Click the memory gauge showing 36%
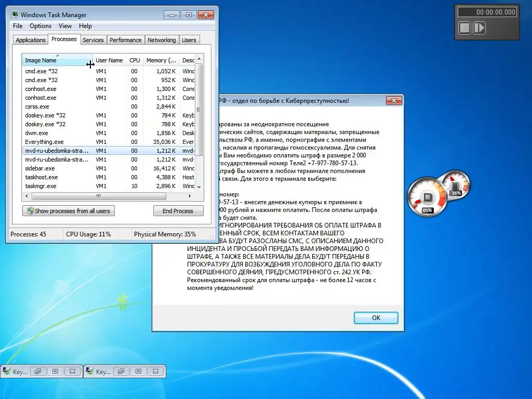The height and width of the screenshot is (399, 532). click(455, 186)
